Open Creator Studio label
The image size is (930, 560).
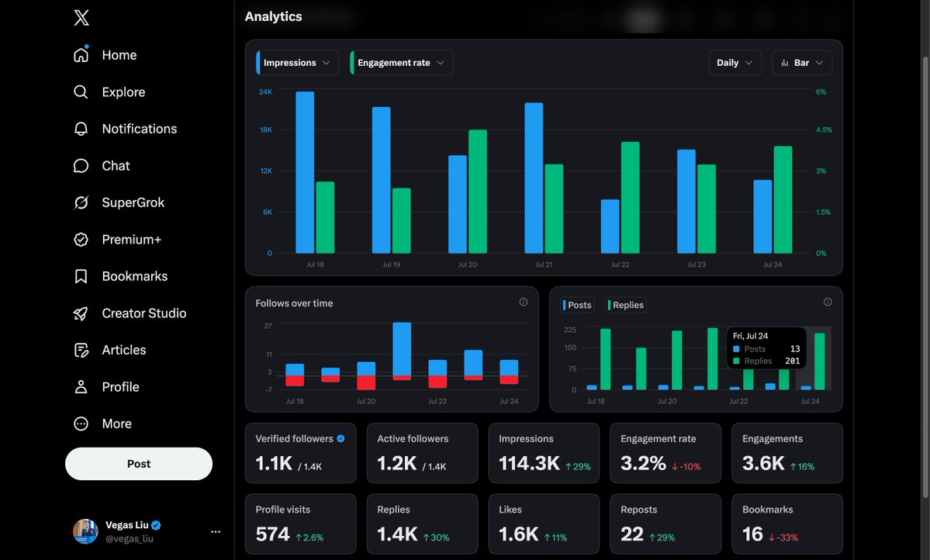(x=144, y=313)
